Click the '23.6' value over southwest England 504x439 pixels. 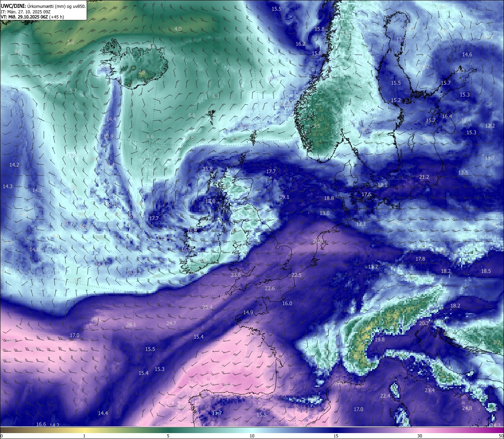pos(236,275)
